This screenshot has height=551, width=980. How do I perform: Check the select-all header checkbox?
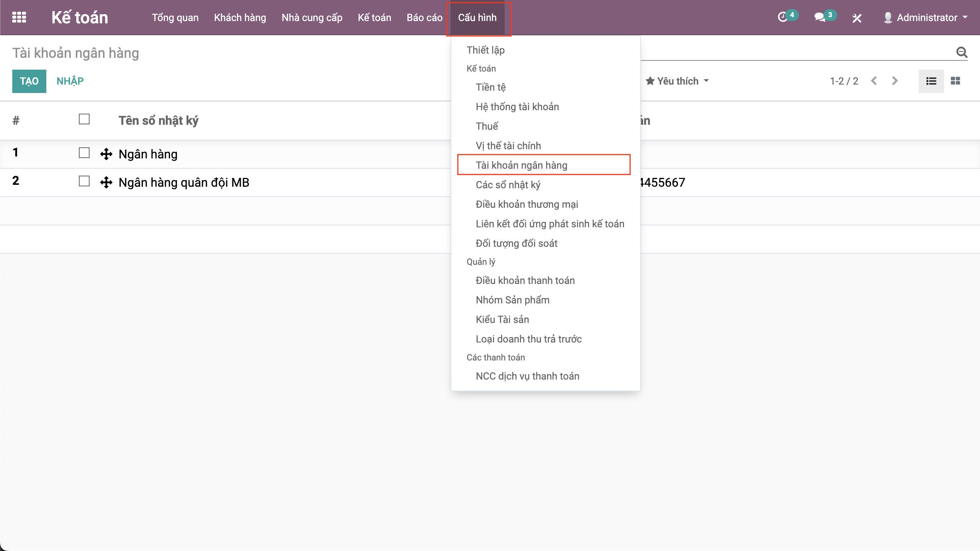(84, 119)
